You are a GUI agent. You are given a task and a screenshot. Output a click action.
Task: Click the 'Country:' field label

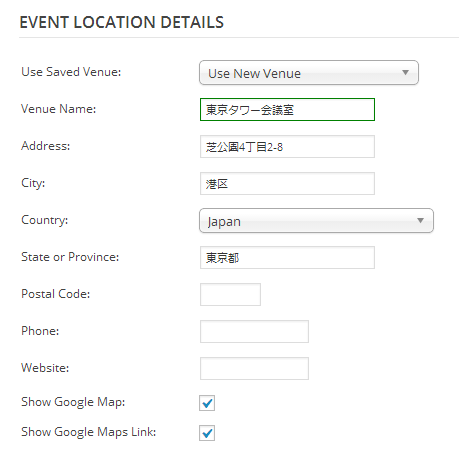pos(45,220)
